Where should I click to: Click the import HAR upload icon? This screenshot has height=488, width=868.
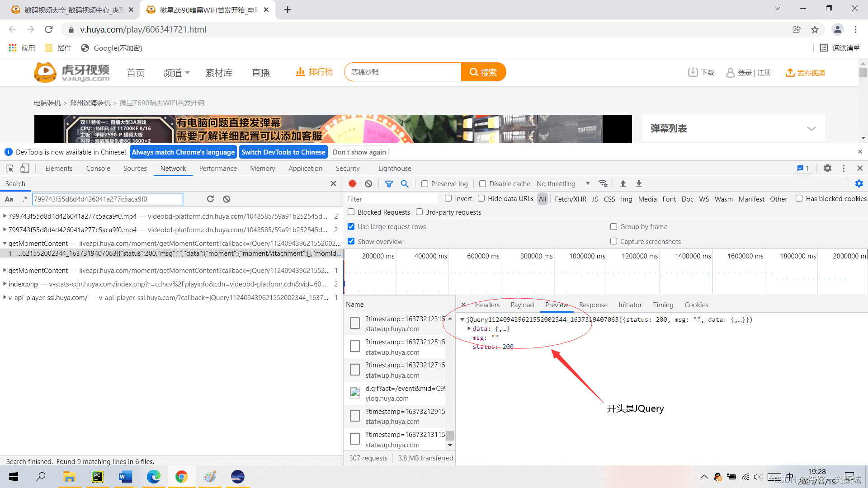pos(623,183)
